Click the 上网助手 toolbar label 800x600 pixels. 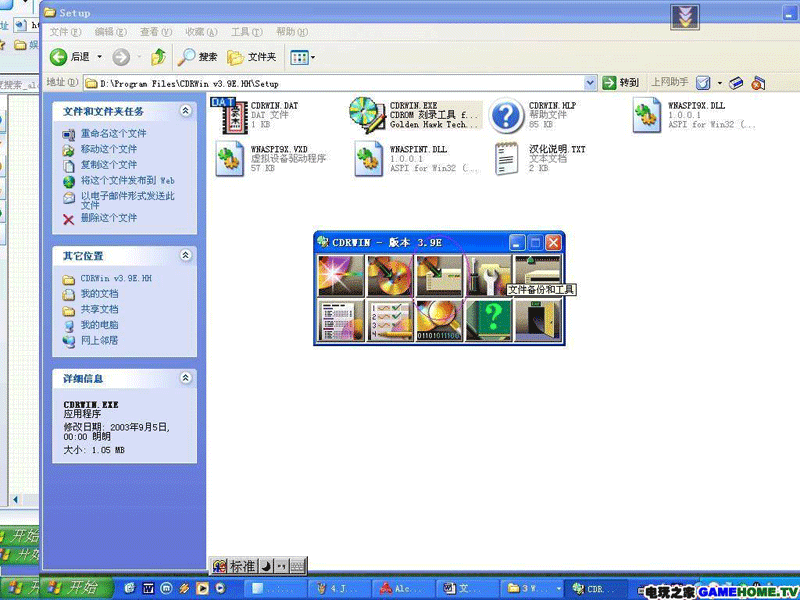tap(669, 82)
